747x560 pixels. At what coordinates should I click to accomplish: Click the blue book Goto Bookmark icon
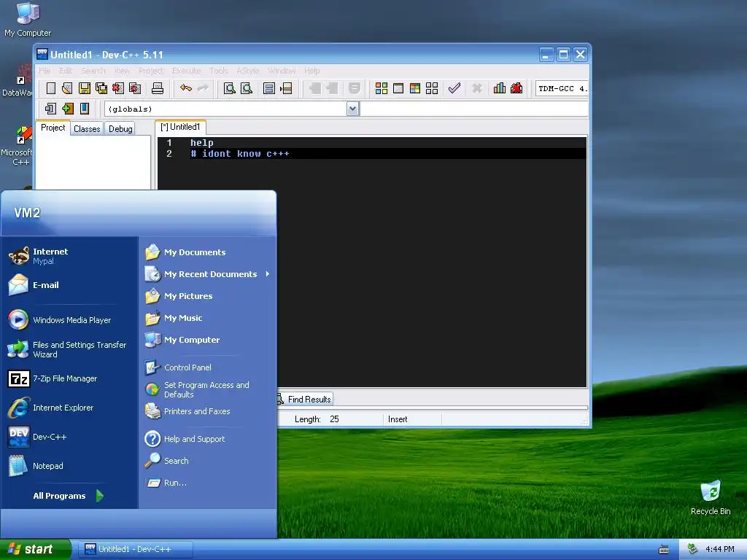(x=85, y=109)
